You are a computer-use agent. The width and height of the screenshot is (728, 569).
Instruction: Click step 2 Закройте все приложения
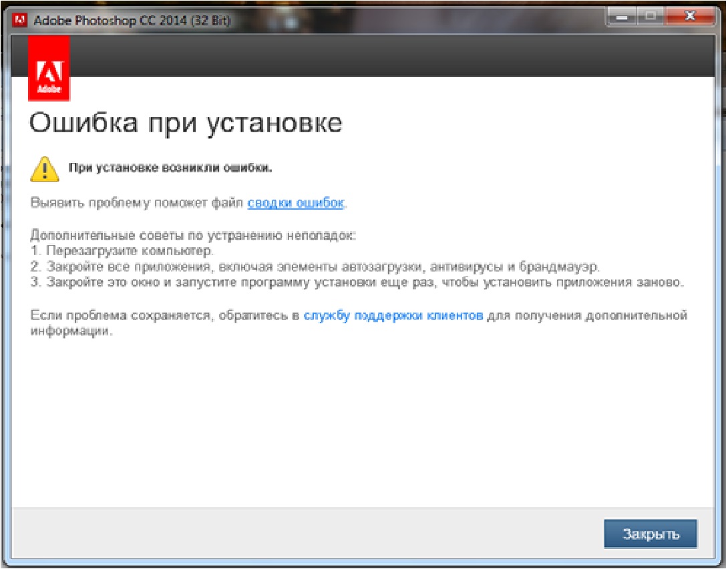click(x=315, y=266)
